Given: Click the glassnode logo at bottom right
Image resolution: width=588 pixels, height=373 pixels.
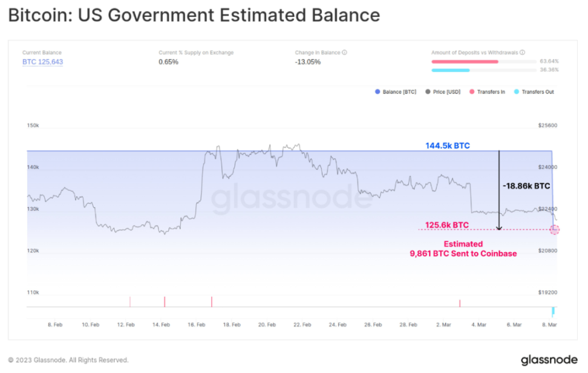Looking at the screenshot, I should (549, 360).
